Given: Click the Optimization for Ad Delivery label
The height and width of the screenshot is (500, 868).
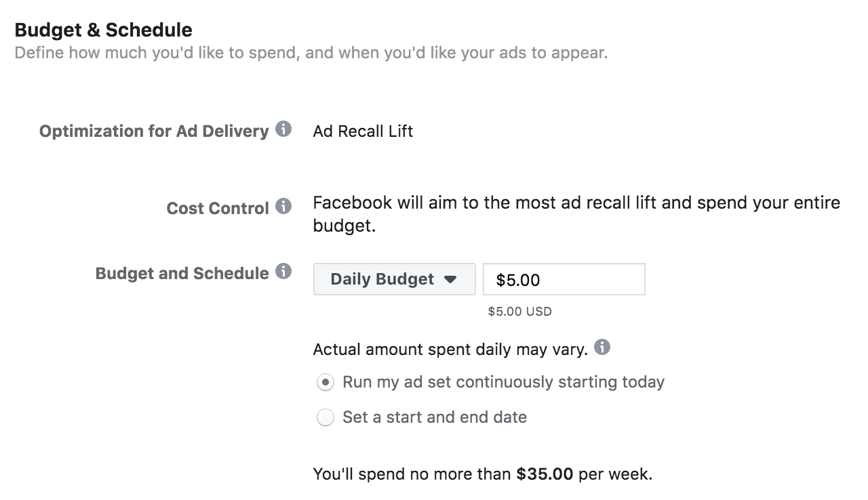Looking at the screenshot, I should (x=154, y=131).
